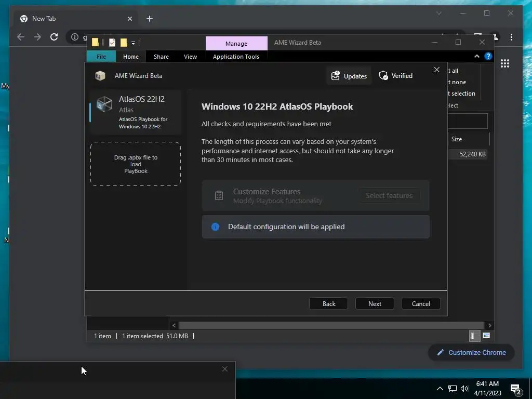Open the View ribbon tab
Screen dimensions: 532x399
point(190,57)
